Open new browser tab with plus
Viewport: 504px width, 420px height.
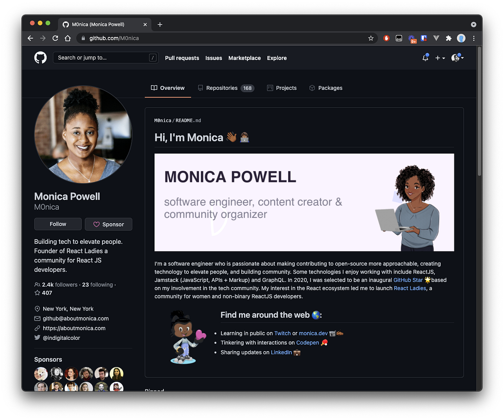point(160,24)
